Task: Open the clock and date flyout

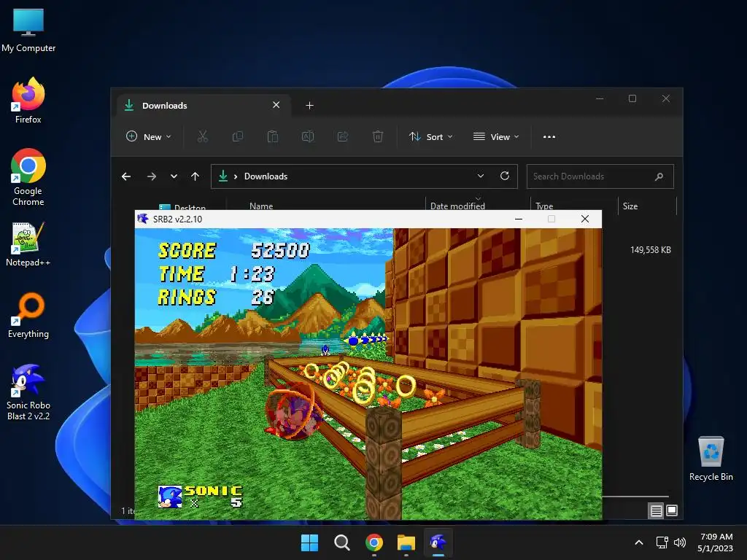Action: pos(716,542)
